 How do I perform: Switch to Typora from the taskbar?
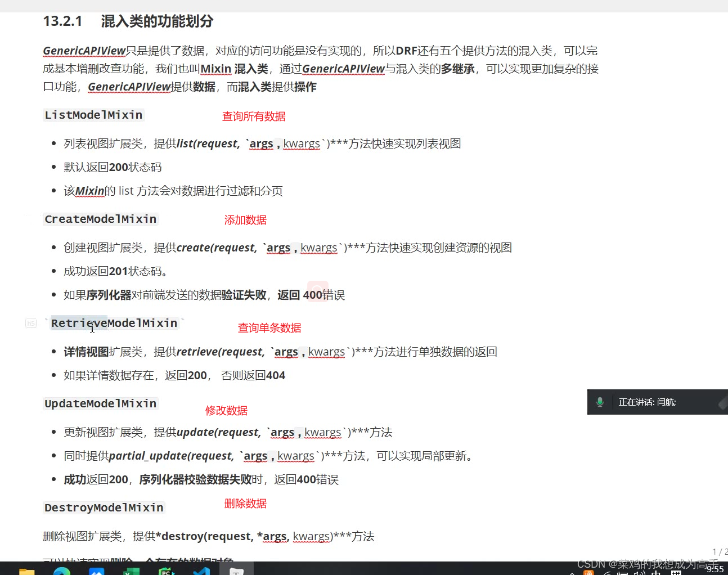point(236,571)
